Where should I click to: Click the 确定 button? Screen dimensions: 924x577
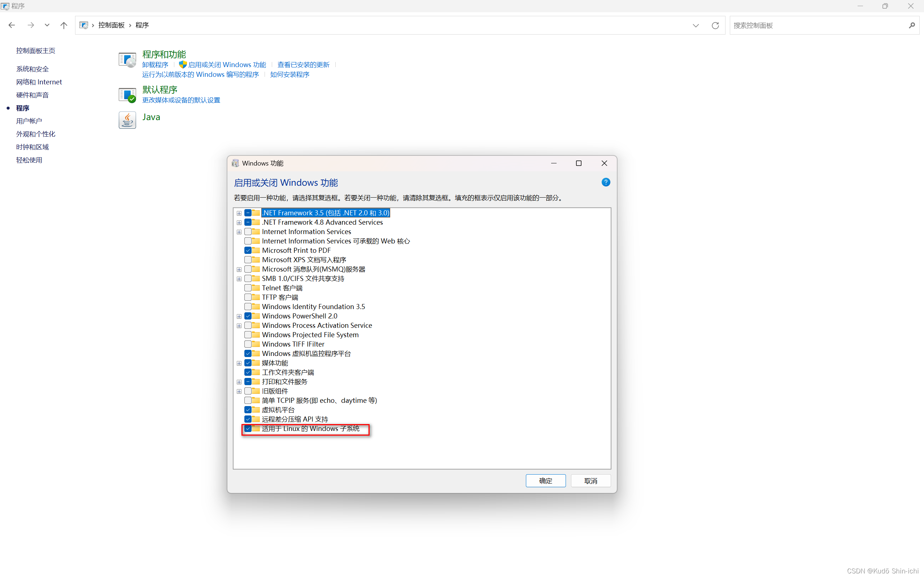tap(545, 481)
